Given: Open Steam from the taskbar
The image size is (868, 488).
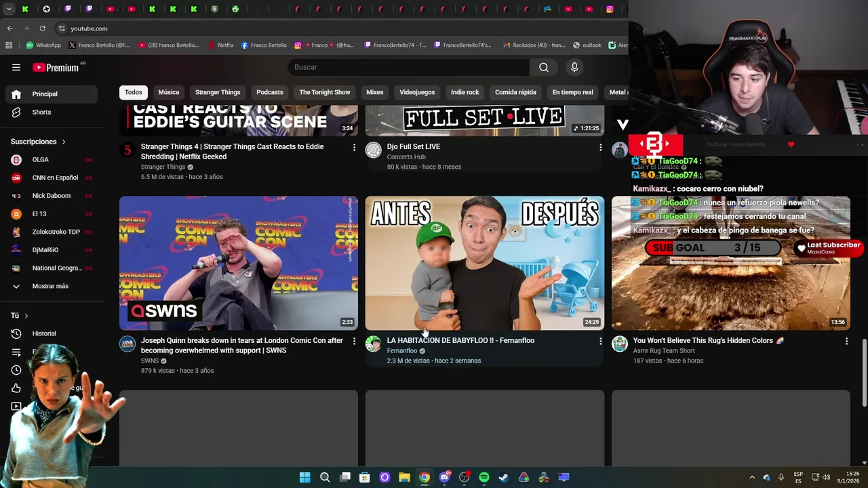Looking at the screenshot, I should [x=504, y=477].
